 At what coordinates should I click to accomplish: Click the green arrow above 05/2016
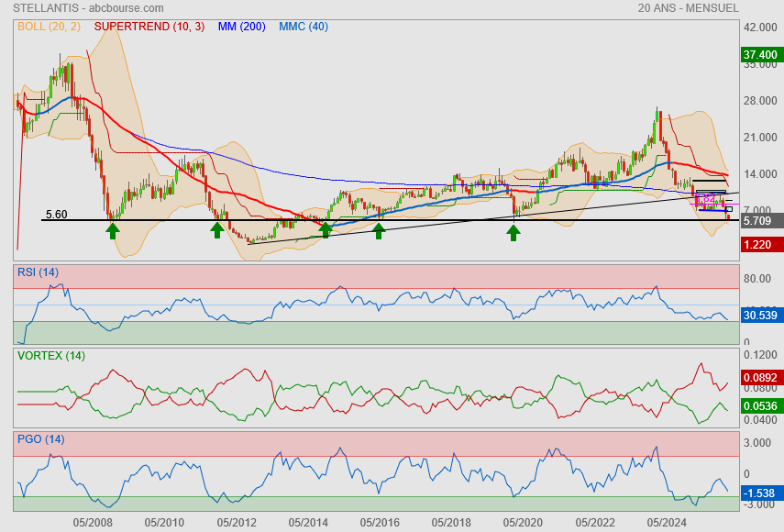pos(379,230)
